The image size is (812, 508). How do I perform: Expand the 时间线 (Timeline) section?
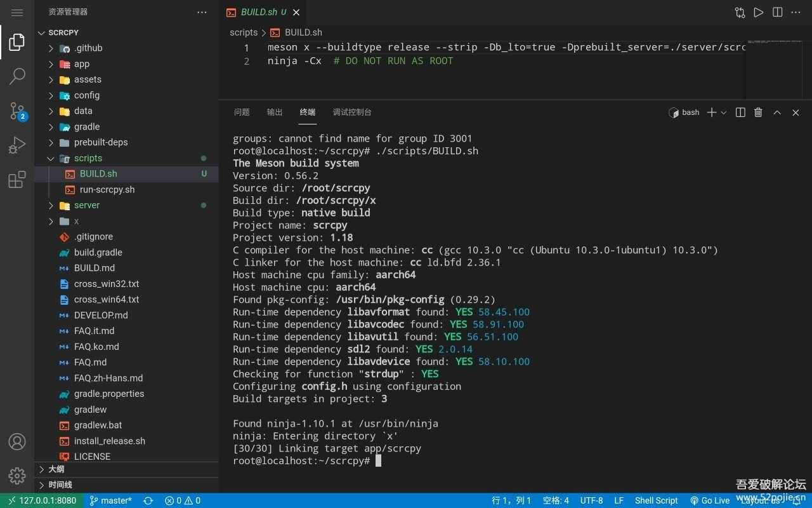coord(127,485)
